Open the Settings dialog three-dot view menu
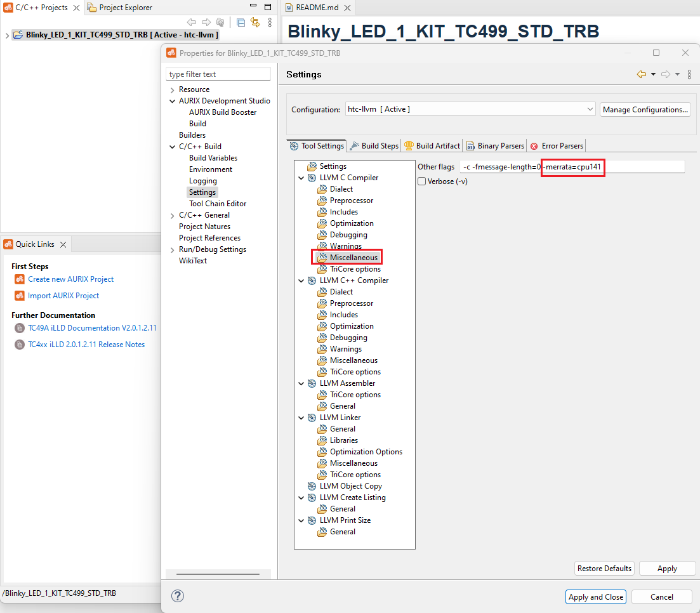This screenshot has height=613, width=700. coord(689,74)
